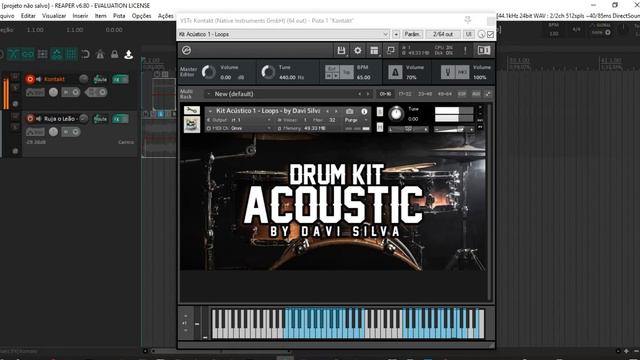The width and height of the screenshot is (640, 360).
Task: Toggle monitoring speaker on Ruja o Leão track
Action: 39,119
